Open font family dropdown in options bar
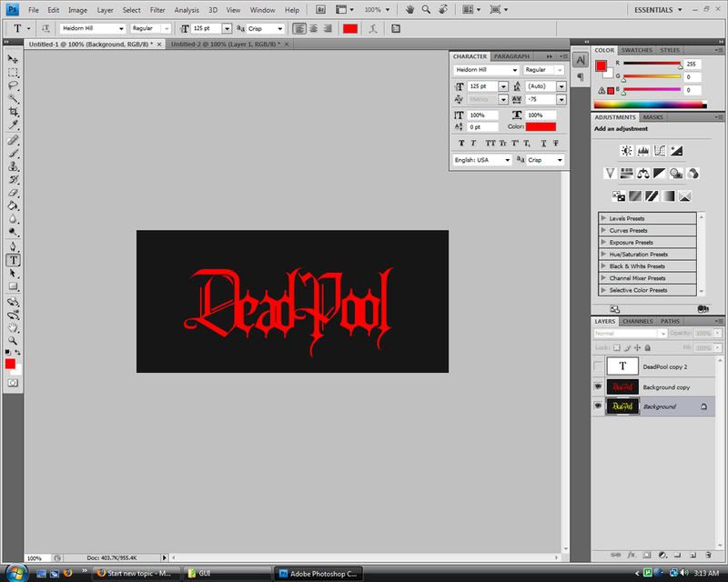This screenshot has width=728, height=582. point(121,29)
